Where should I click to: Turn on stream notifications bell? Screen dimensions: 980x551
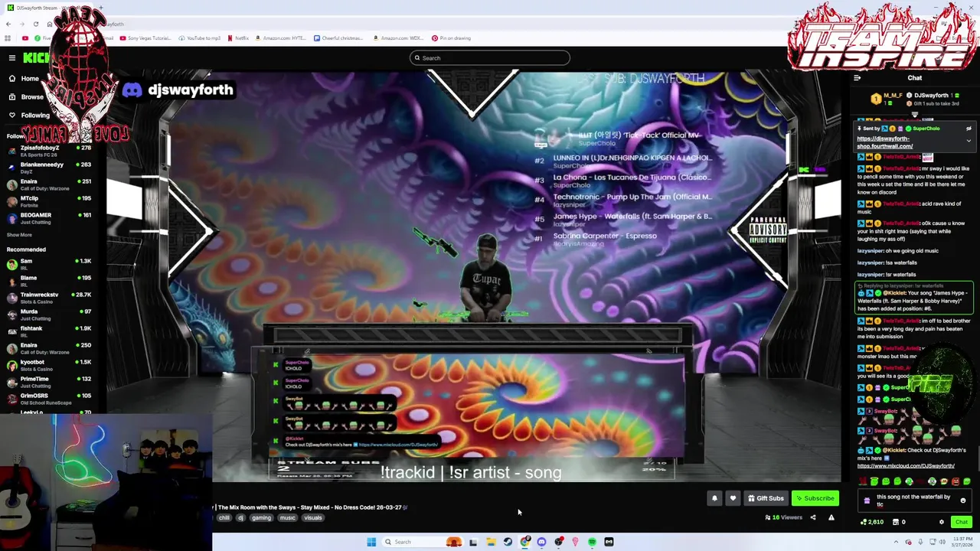click(x=714, y=498)
